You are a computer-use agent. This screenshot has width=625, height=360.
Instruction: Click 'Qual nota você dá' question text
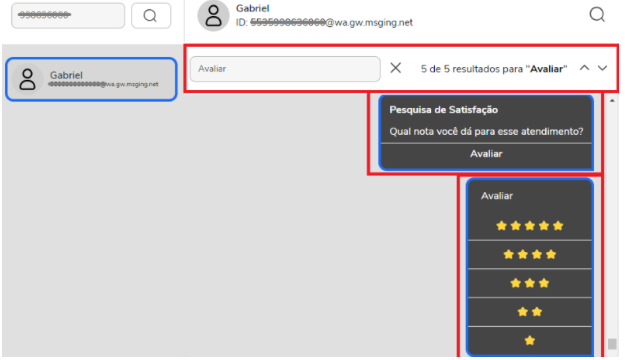coord(486,132)
